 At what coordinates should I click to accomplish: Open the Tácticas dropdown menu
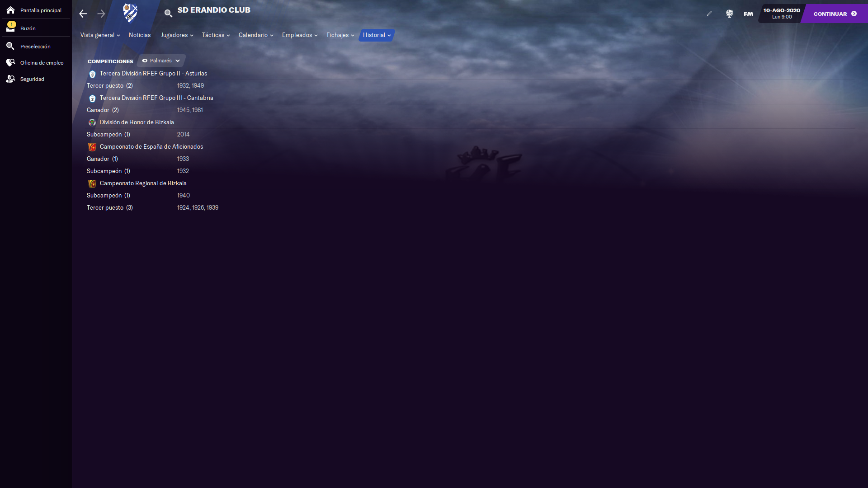pyautogui.click(x=216, y=35)
